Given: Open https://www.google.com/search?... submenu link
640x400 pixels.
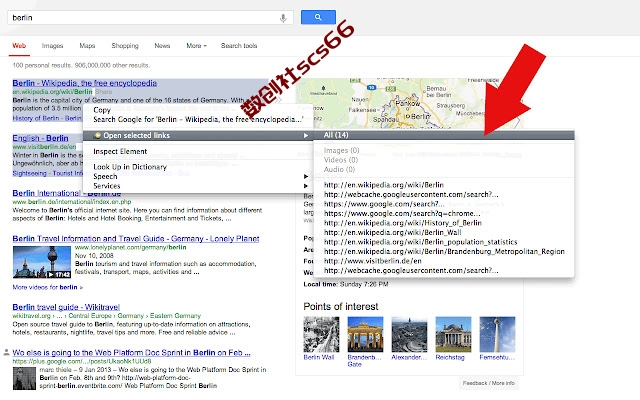Looking at the screenshot, I should click(x=384, y=204).
